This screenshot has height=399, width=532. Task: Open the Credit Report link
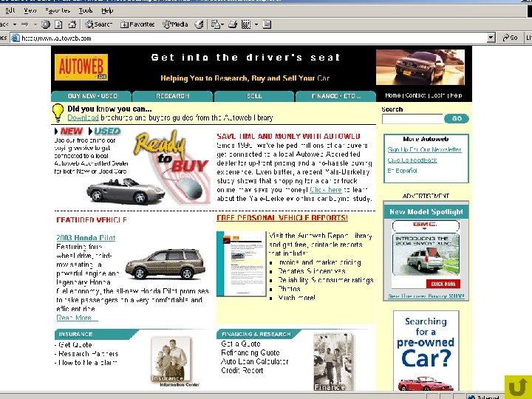pos(242,370)
